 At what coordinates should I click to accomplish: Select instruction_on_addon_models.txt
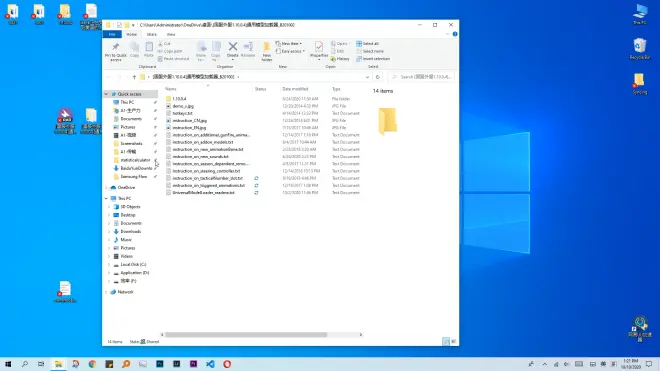[202, 142]
